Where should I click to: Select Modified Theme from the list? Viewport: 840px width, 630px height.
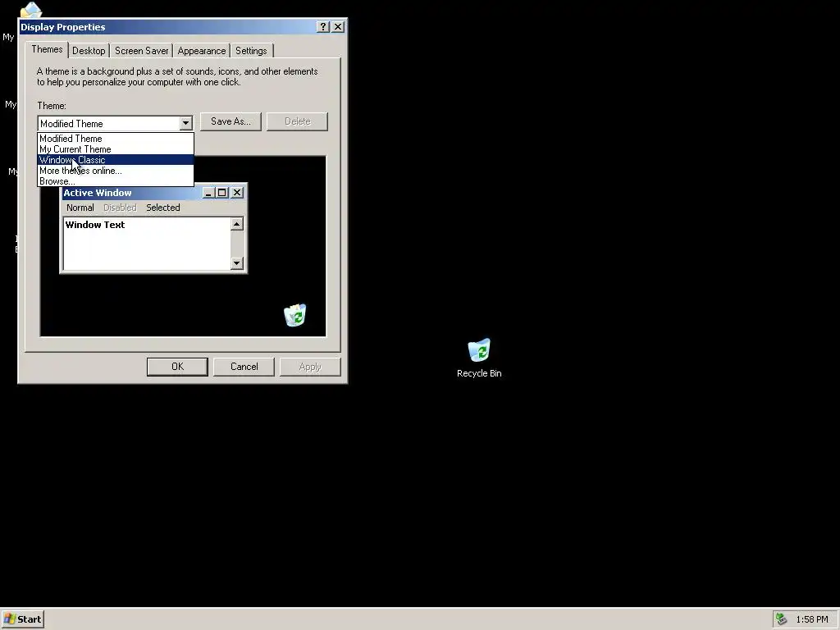[116, 139]
